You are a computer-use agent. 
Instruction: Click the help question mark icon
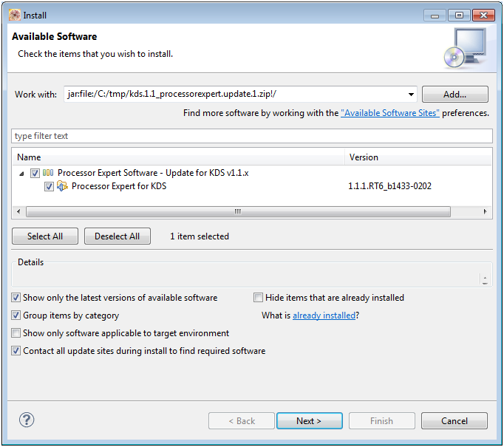(x=27, y=420)
